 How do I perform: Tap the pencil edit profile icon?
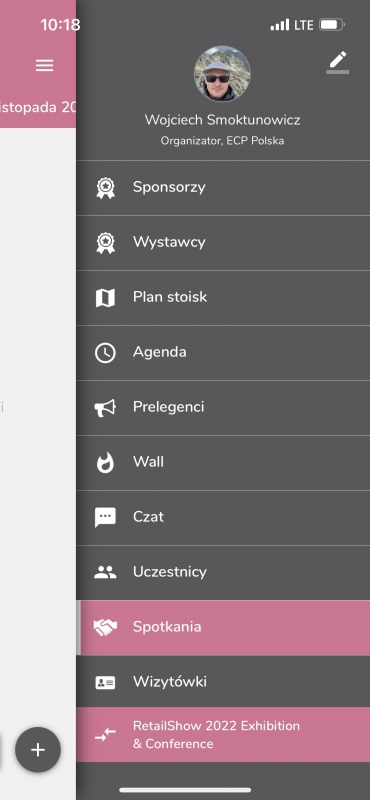[338, 62]
